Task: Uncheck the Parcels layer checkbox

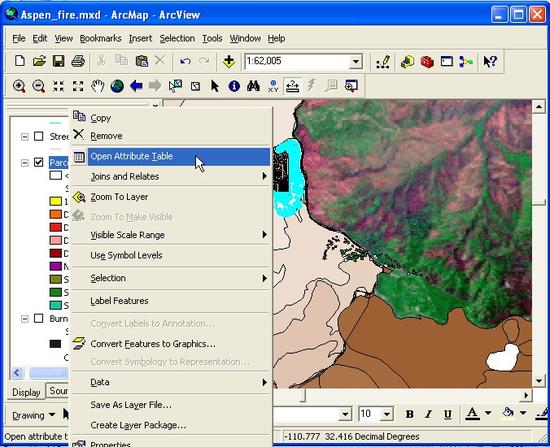Action: click(x=39, y=162)
